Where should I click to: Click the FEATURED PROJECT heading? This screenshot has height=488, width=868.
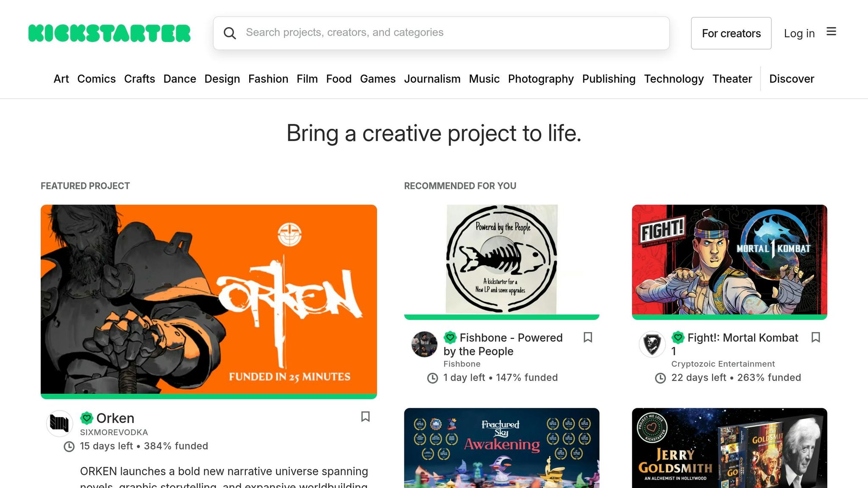(x=85, y=186)
